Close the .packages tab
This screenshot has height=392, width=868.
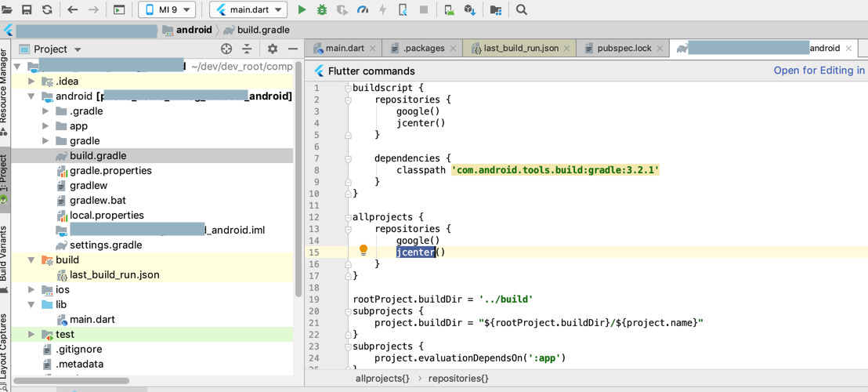pyautogui.click(x=453, y=49)
